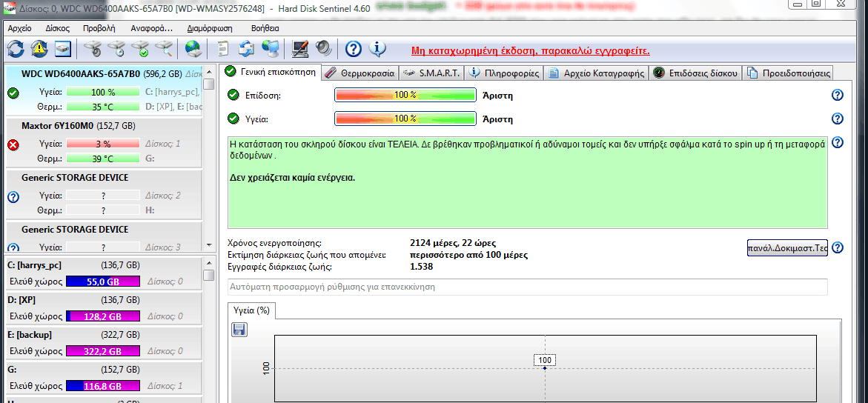Click question mark status icon of Disk 2
Screen dimensions: 868x403
point(13,196)
